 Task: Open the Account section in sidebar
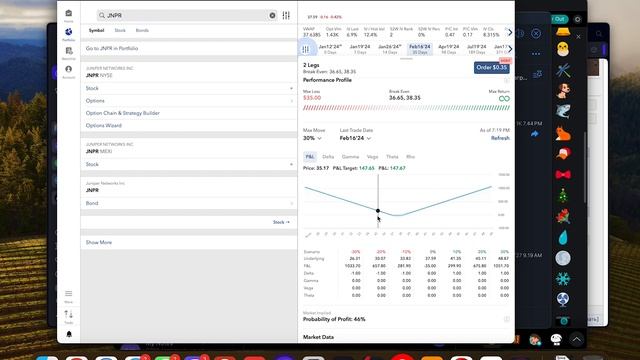point(69,72)
